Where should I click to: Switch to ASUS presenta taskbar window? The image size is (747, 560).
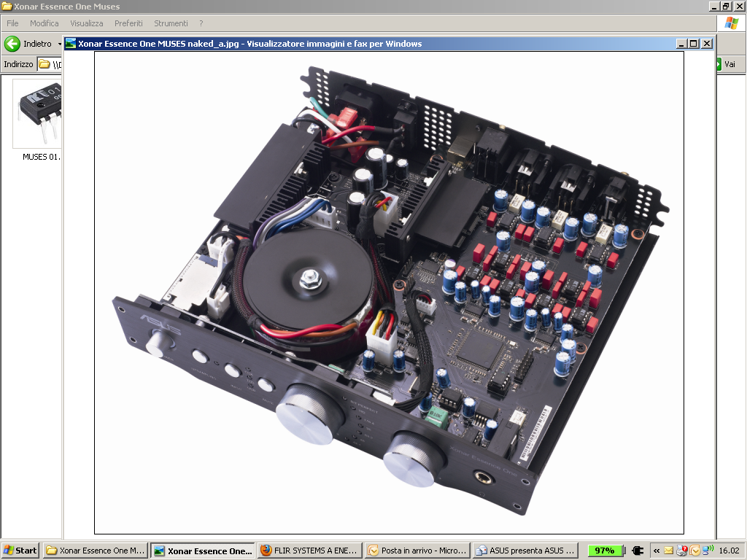point(525,551)
